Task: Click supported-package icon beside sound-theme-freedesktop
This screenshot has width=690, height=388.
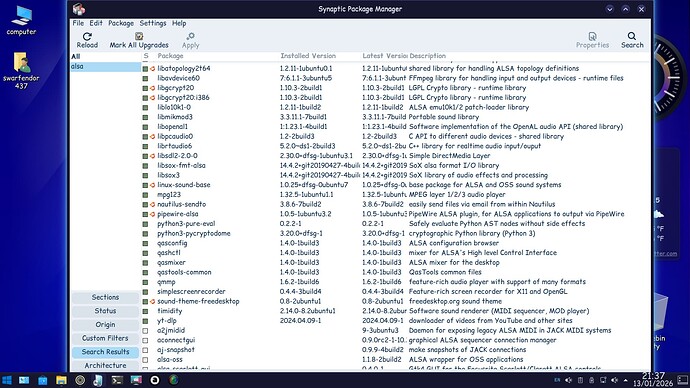Action: tap(153, 301)
